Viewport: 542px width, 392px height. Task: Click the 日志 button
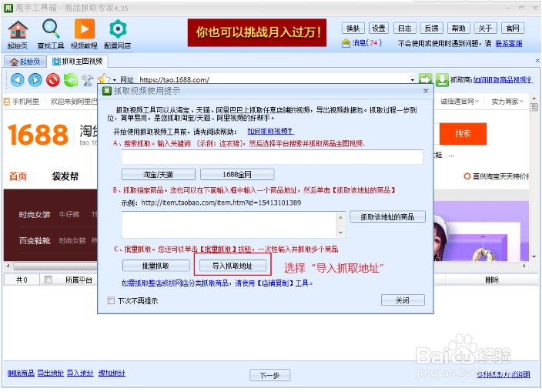[404, 28]
